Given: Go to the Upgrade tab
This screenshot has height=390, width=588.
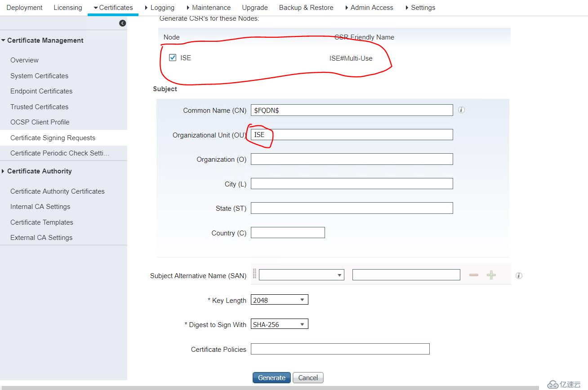Looking at the screenshot, I should pyautogui.click(x=255, y=8).
